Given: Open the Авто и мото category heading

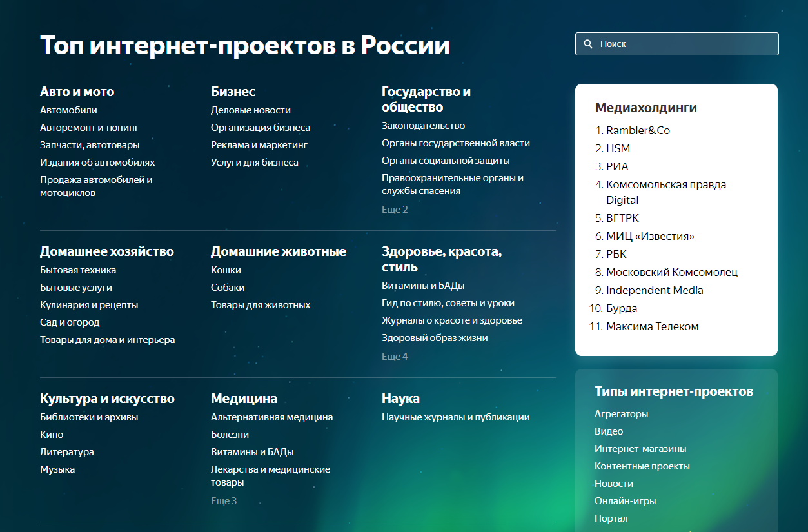Looking at the screenshot, I should pos(77,92).
